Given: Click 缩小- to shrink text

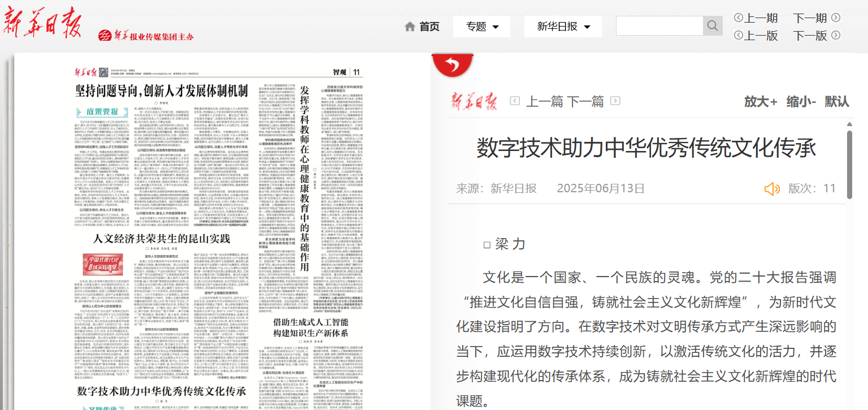Looking at the screenshot, I should point(801,102).
